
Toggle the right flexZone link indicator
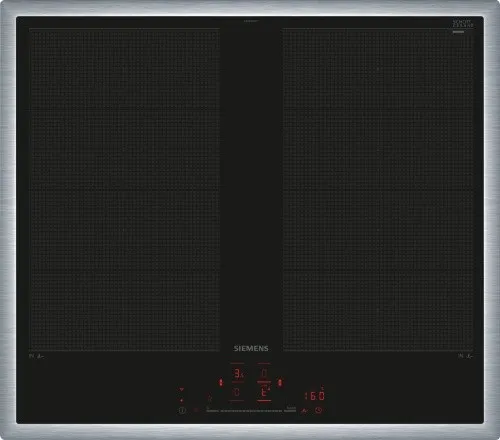(280, 382)
